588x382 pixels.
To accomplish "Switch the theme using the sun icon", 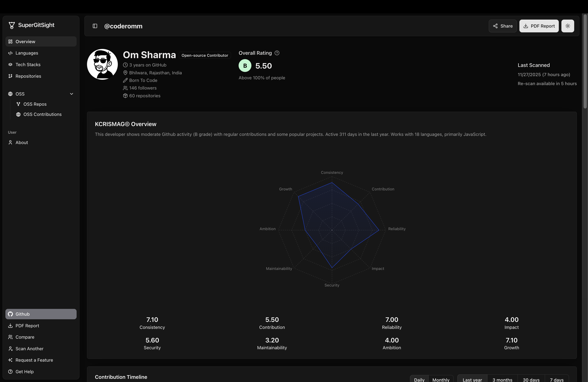I will (x=568, y=26).
